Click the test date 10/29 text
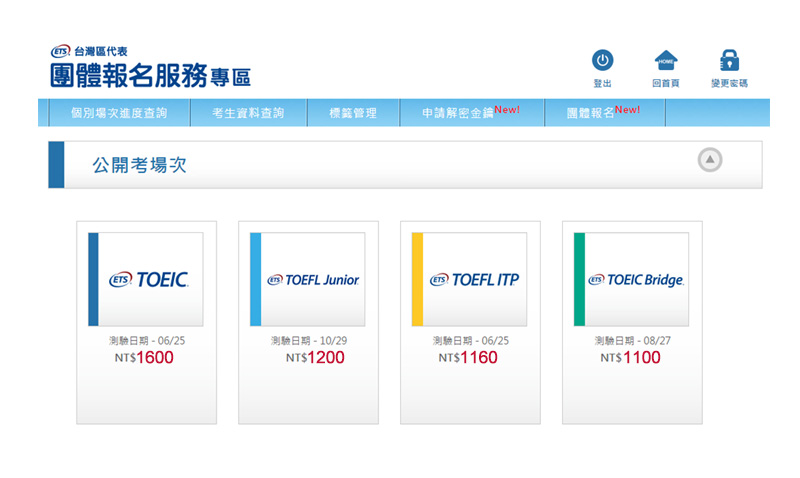 309,341
